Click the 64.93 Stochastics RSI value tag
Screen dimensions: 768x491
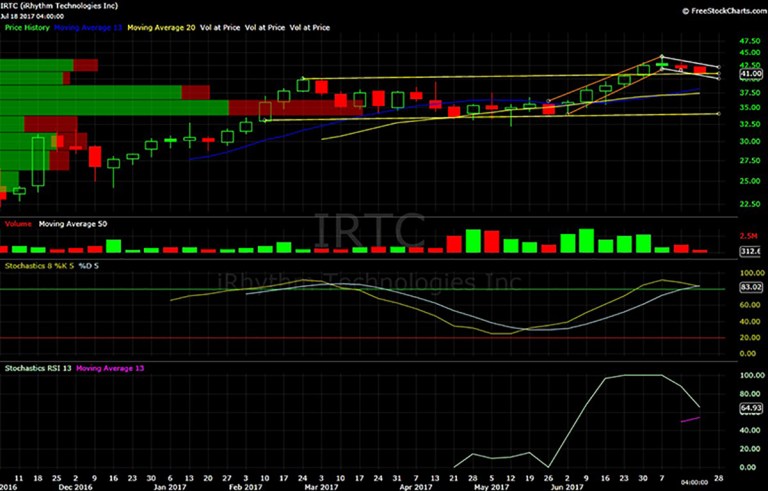(x=750, y=408)
